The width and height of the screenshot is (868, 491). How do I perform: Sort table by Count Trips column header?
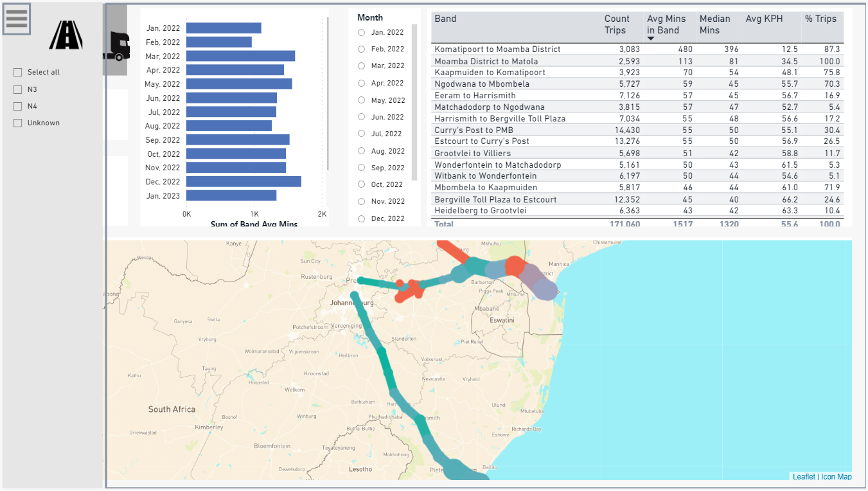tap(617, 24)
